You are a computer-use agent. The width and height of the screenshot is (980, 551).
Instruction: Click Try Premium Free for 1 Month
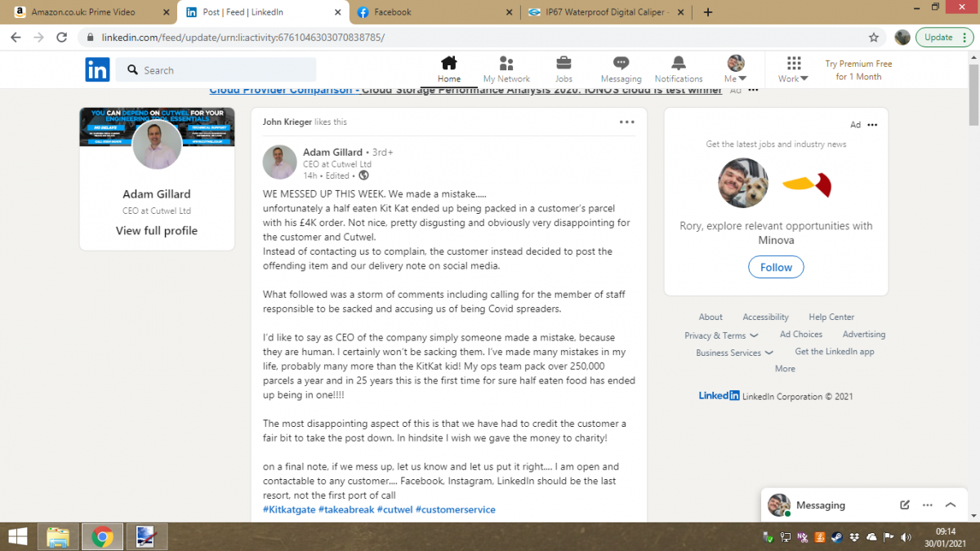(x=858, y=70)
